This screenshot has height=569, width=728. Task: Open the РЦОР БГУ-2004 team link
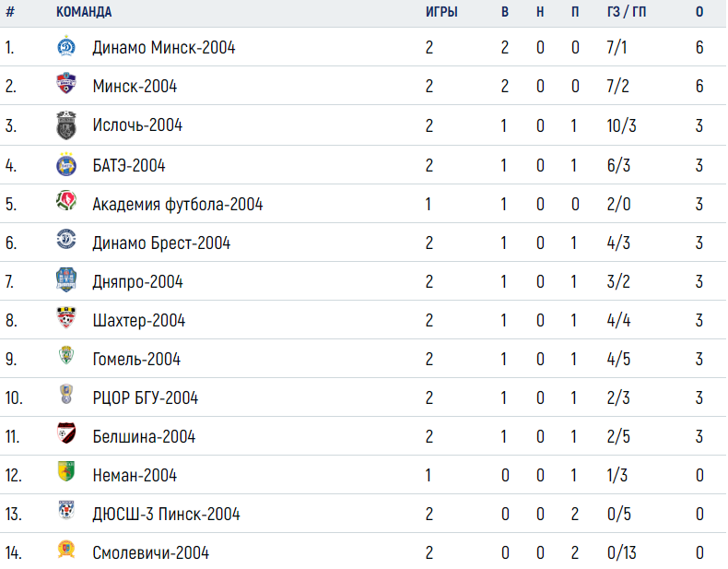(146, 398)
